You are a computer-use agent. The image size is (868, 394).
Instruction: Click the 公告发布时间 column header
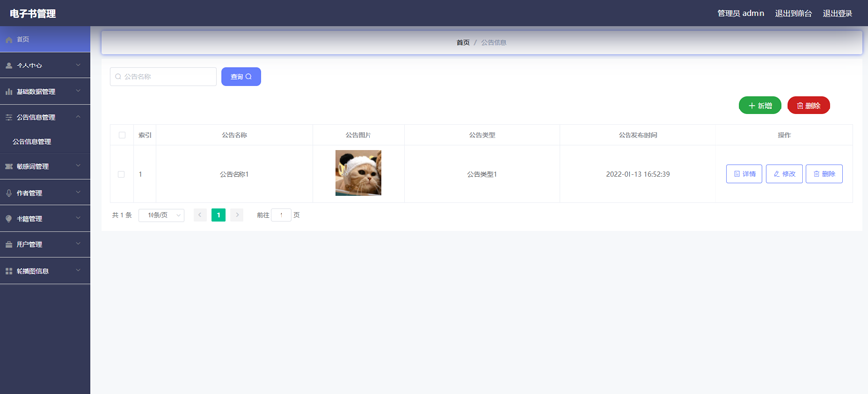click(x=637, y=135)
